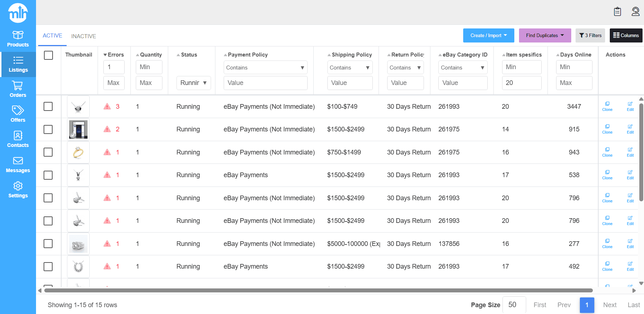Viewport: 644px width, 314px height.
Task: Click the Errors Min field showing 1
Action: point(114,67)
